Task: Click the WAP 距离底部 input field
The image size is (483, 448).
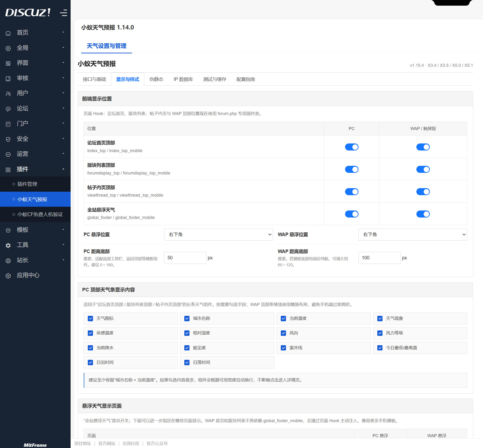Action: pos(379,258)
